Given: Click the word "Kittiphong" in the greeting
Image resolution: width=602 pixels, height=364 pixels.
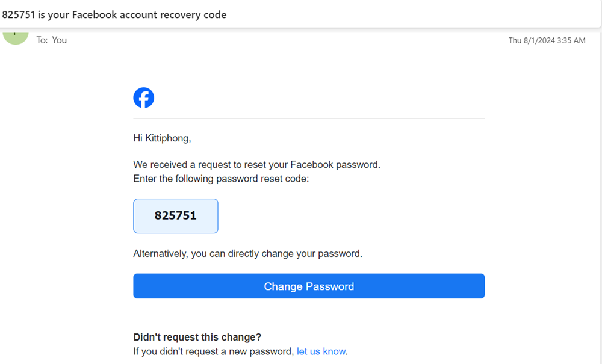Looking at the screenshot, I should [167, 138].
